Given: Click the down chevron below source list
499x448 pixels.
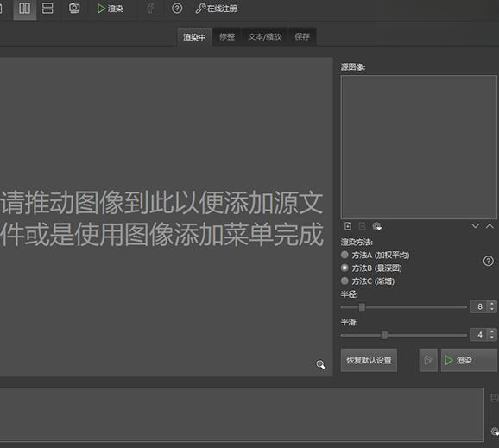Looking at the screenshot, I should [476, 226].
